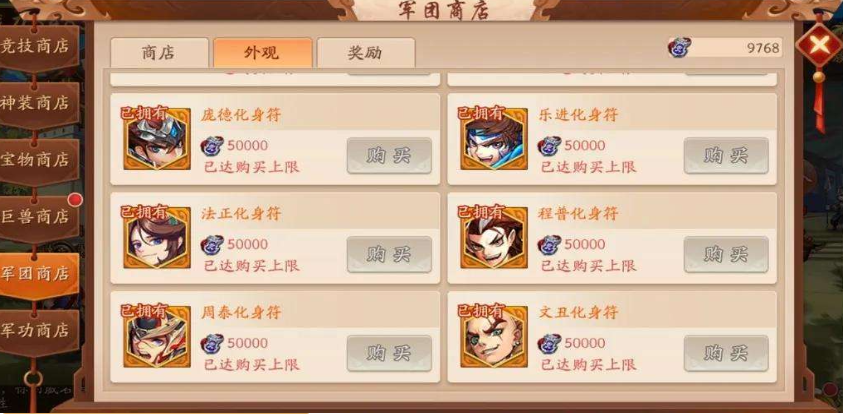
Task: Close the shop with the red X
Action: tap(819, 45)
